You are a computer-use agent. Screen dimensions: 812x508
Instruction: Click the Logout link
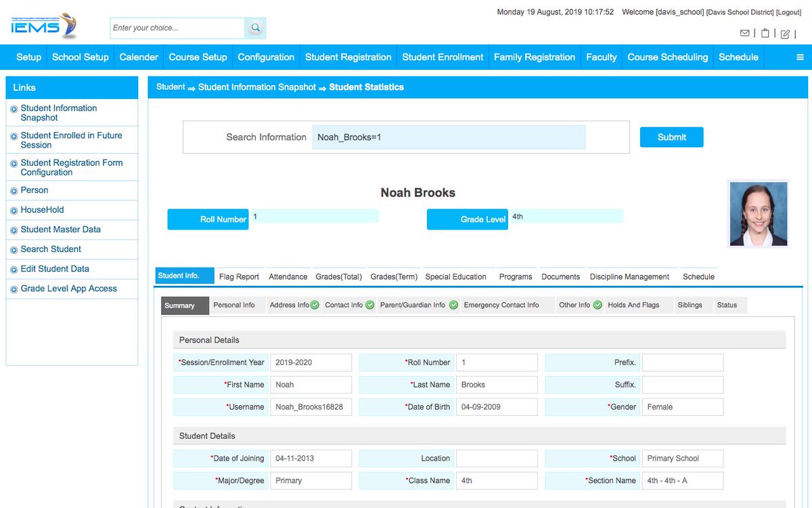(788, 12)
